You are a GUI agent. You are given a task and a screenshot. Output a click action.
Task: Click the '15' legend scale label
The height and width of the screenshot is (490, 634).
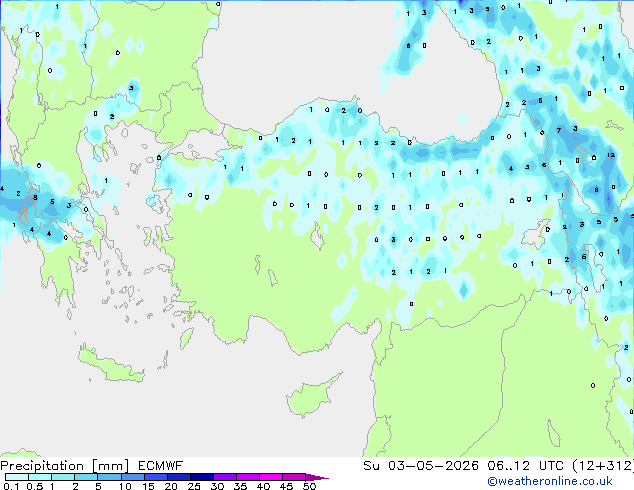coord(148,486)
